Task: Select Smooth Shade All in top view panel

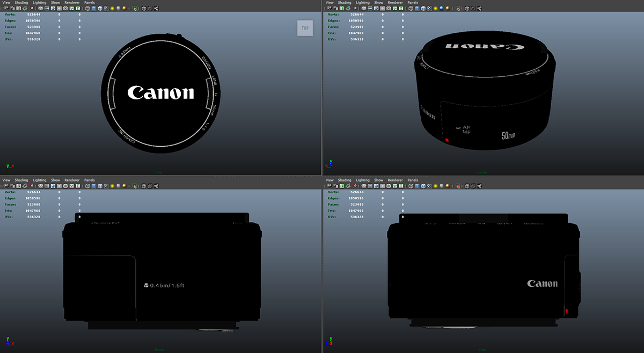Action: click(x=94, y=9)
